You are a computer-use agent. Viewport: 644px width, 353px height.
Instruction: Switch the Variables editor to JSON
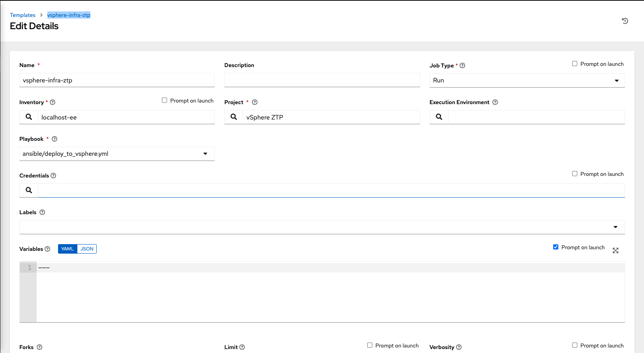pos(87,249)
